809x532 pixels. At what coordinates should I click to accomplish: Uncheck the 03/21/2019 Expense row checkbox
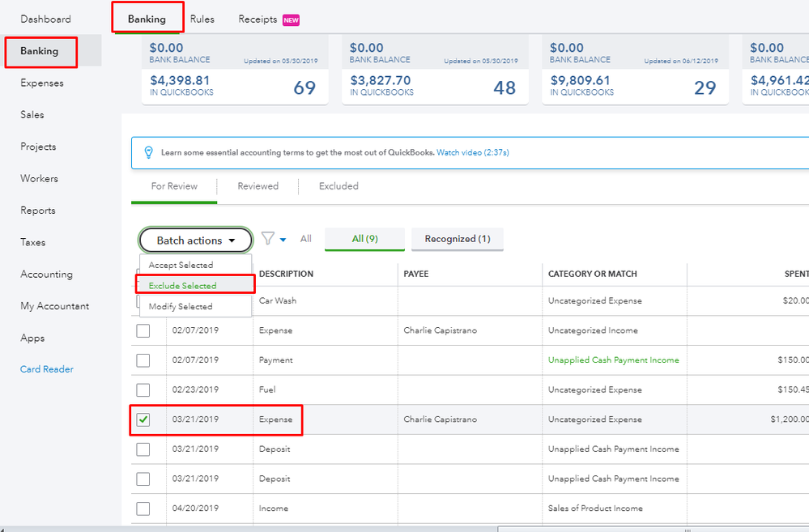tap(143, 419)
